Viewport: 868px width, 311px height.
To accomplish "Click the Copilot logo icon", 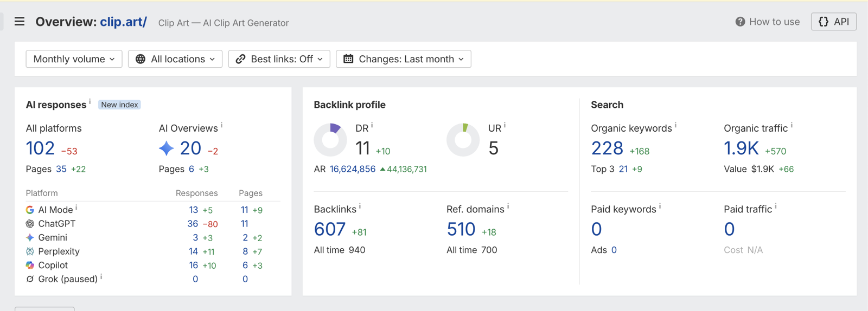I will 30,265.
